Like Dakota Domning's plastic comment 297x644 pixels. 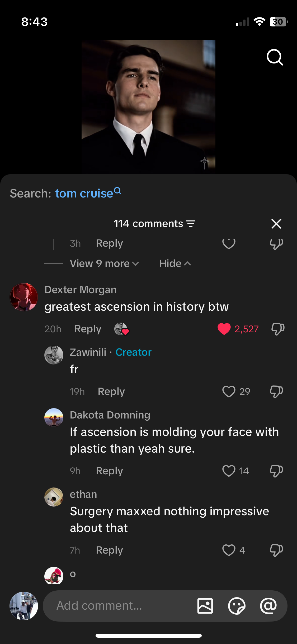229,471
